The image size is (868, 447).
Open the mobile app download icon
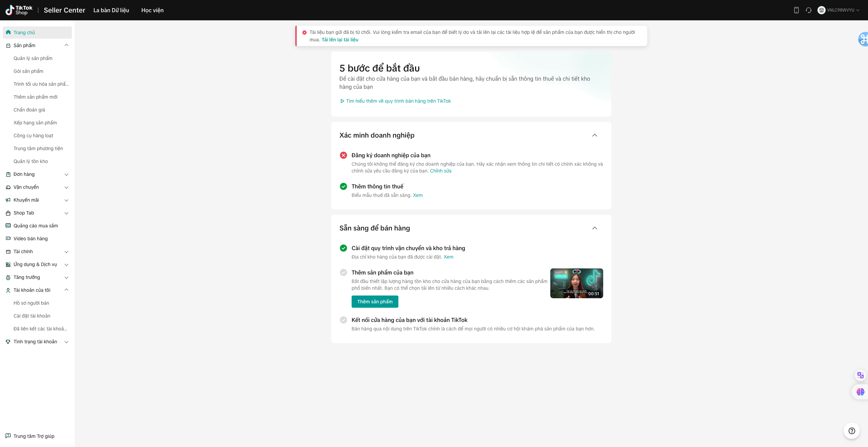(796, 10)
